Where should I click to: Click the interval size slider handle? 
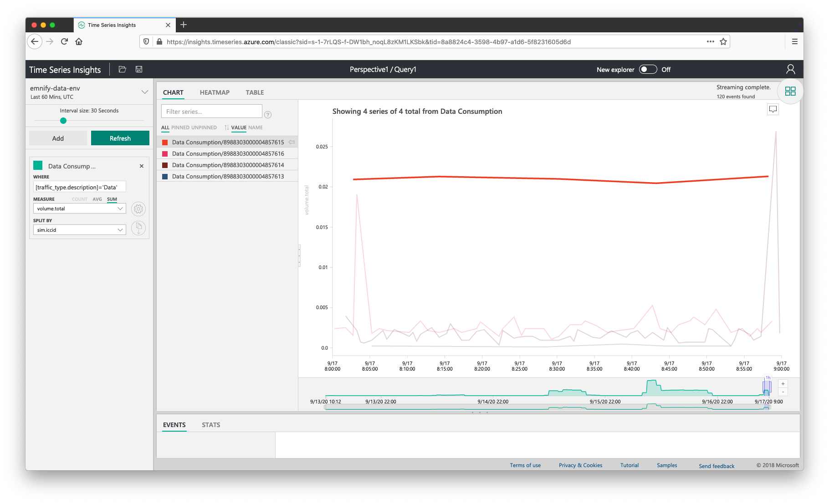coord(63,121)
